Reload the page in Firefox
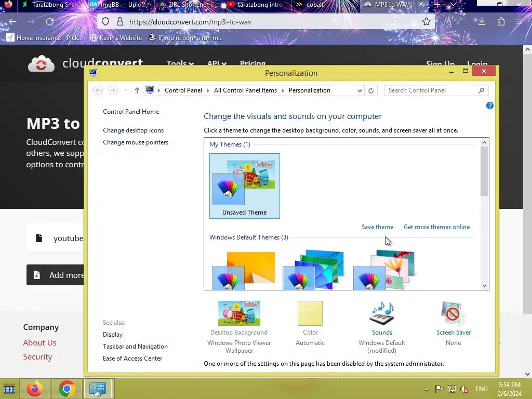The width and height of the screenshot is (532, 399). [x=50, y=22]
